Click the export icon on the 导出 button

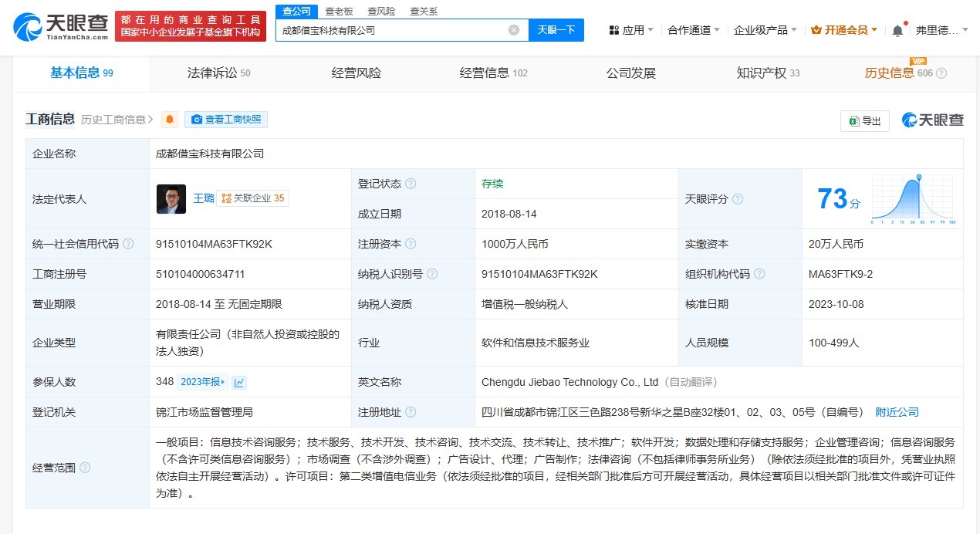854,120
